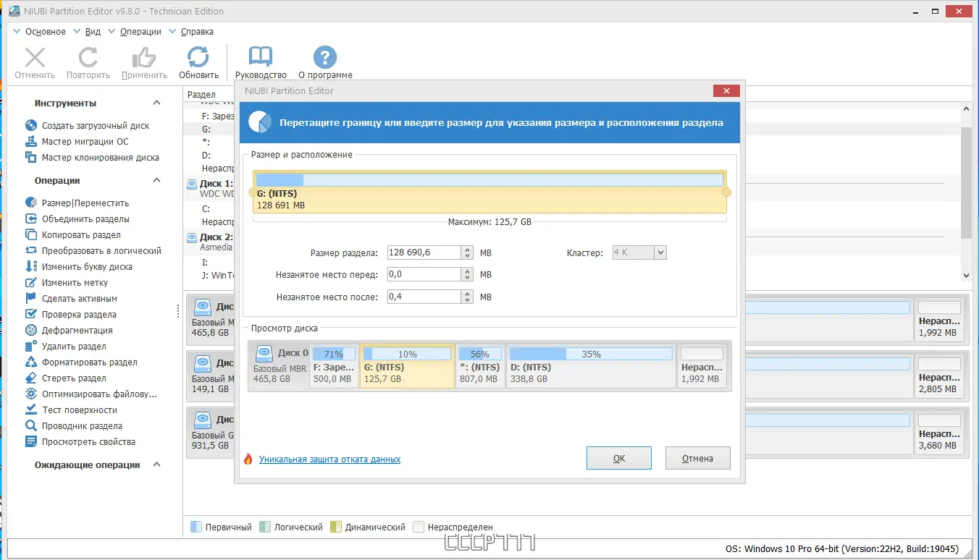Collapse the Операции section
This screenshot has width=979, height=560.
pos(157,180)
